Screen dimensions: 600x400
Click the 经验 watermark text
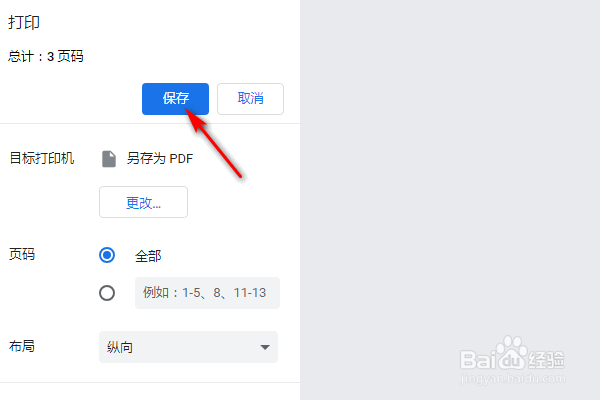(546, 359)
